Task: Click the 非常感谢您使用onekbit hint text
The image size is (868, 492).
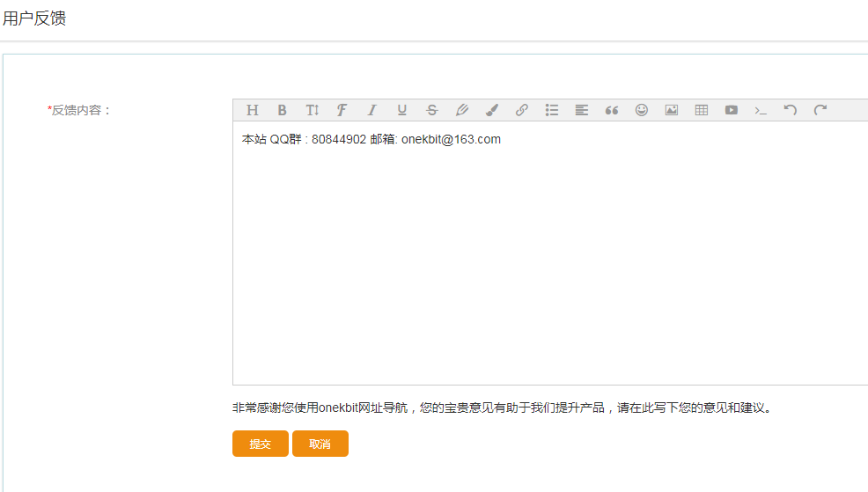Action: [502, 408]
